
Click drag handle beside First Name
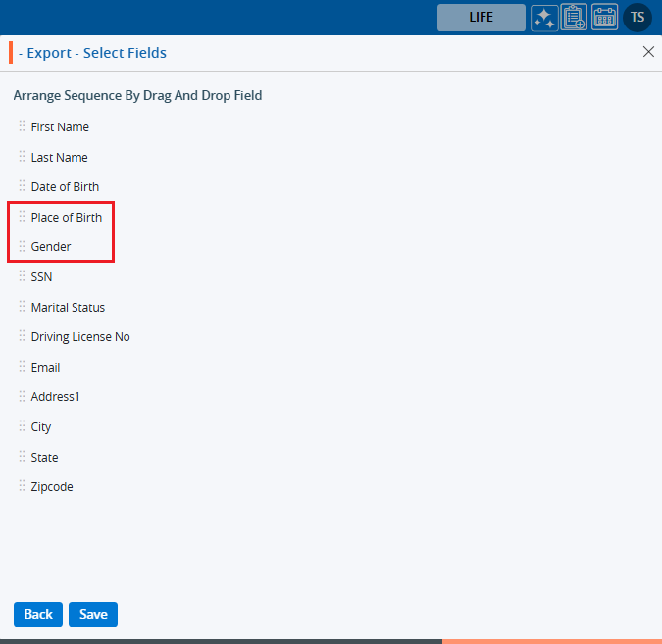(22, 126)
